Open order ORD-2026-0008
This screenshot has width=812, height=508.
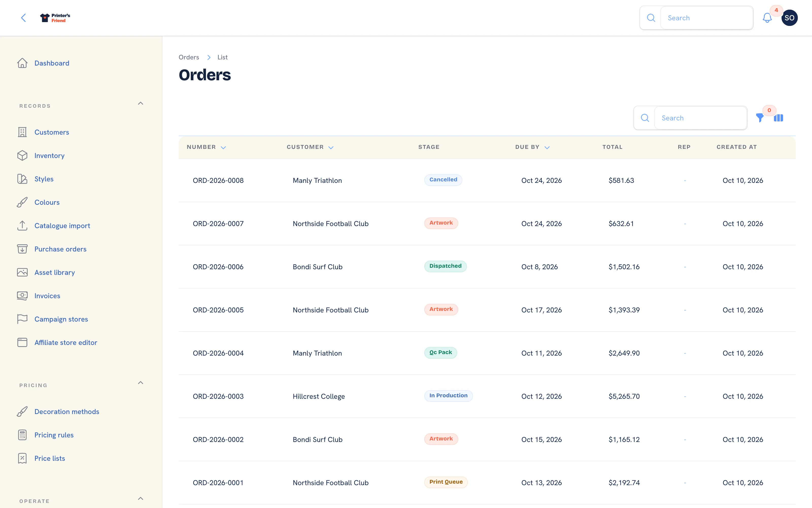point(218,180)
